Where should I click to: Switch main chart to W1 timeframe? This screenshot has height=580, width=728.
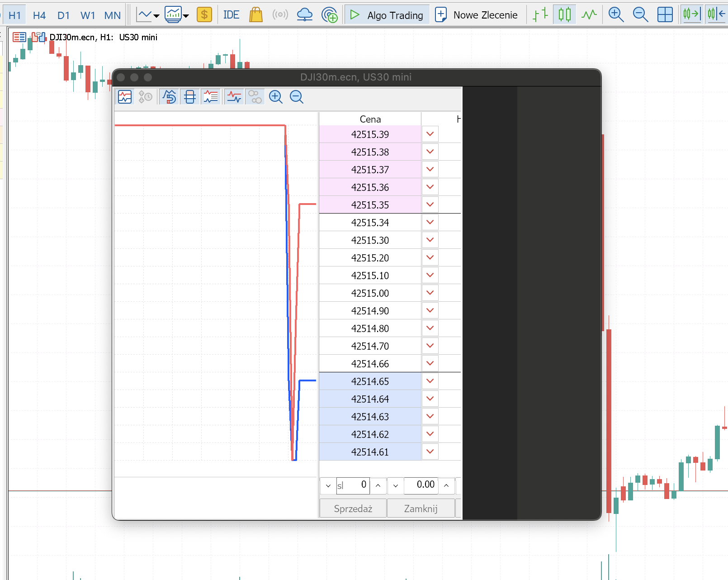click(88, 15)
